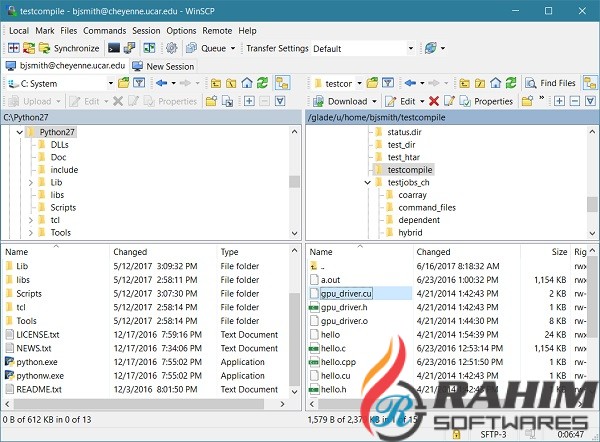Open the Download dropdown arrow

point(374,101)
